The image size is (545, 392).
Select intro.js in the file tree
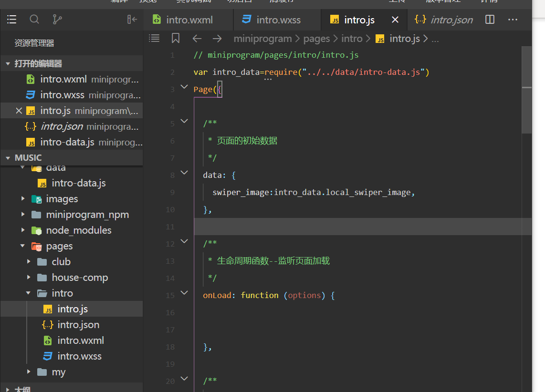pyautogui.click(x=72, y=309)
